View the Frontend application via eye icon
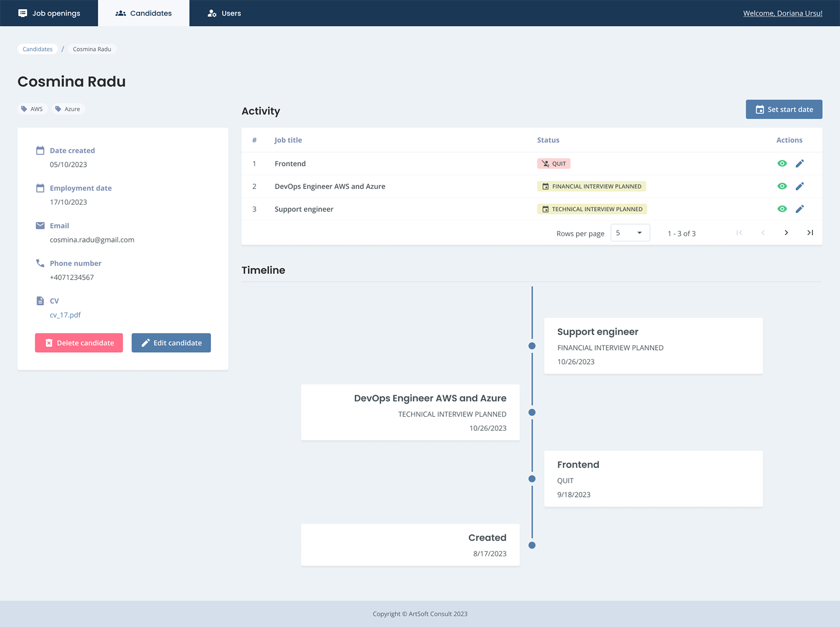Image resolution: width=840 pixels, height=627 pixels. pos(782,164)
